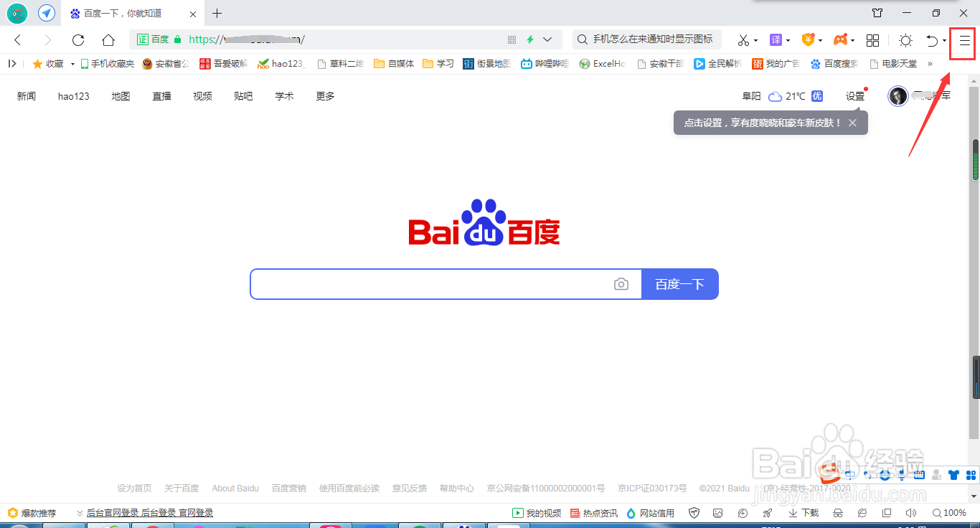Click the 阜阳 weather widget
The image size is (980, 528).
tap(782, 96)
